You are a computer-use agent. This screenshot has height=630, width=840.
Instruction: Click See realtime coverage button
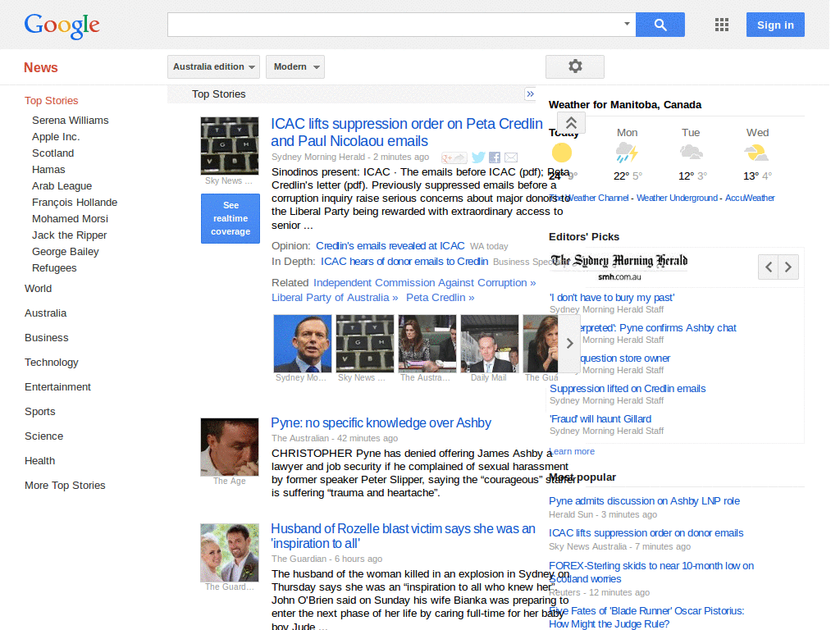point(231,218)
